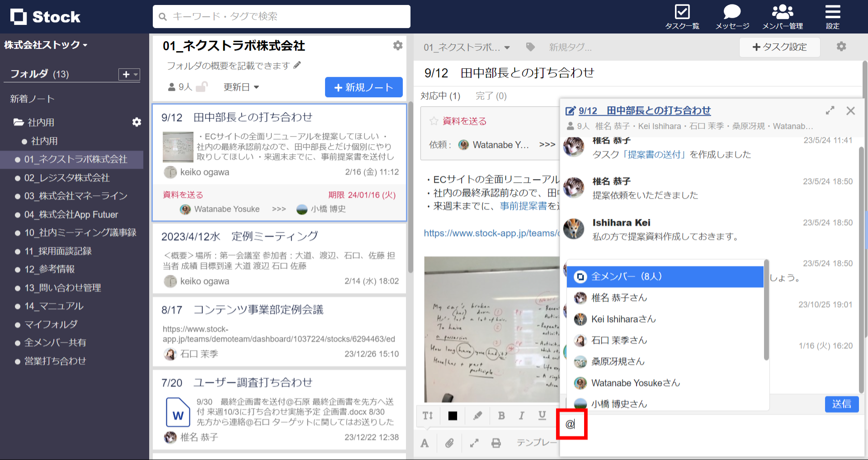
Task: Open the 設定 hamburger menu
Action: click(x=832, y=12)
